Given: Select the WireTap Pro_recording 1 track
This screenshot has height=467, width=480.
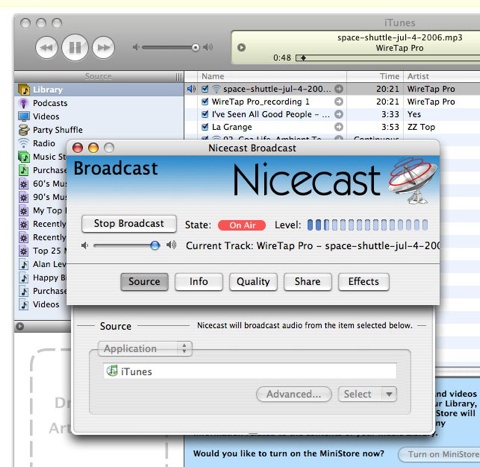Looking at the screenshot, I should tap(261, 102).
